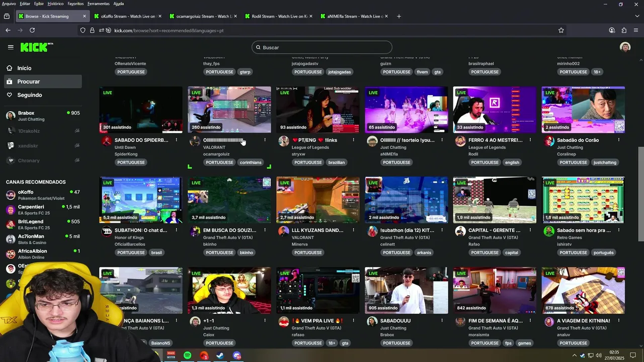The image size is (644, 362).
Task: Open options menu for FERRO 4 AO MESTRE stream
Action: pyautogui.click(x=530, y=140)
